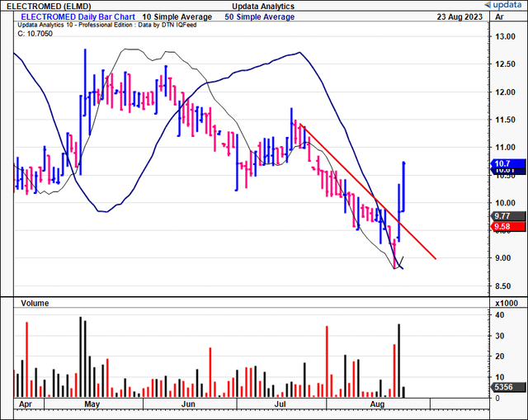Click the Apr month on time axis
528x420 pixels.
[x=26, y=403]
